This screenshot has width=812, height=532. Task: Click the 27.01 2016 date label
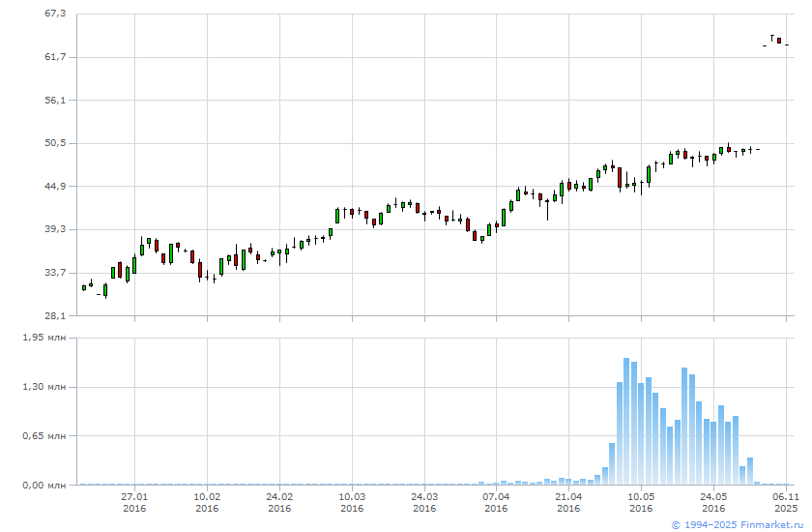click(x=134, y=502)
